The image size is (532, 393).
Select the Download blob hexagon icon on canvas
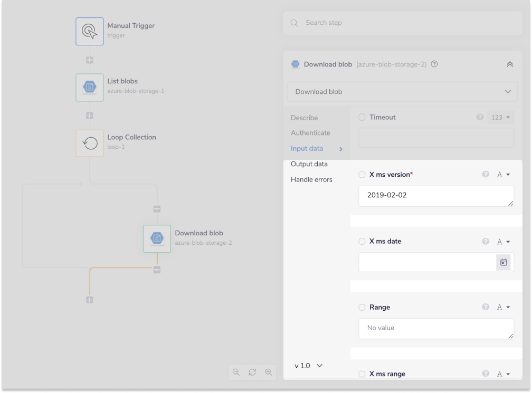[x=157, y=238]
